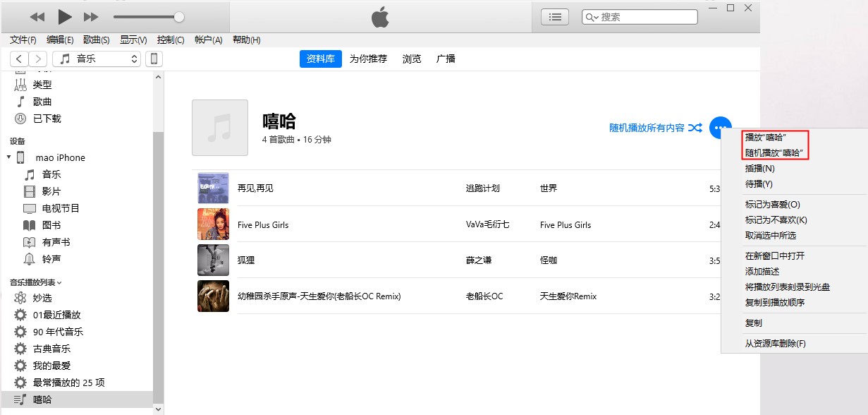The image size is (868, 415).
Task: Click the 嘻哈 playlist artwork placeholder
Action: (220, 128)
